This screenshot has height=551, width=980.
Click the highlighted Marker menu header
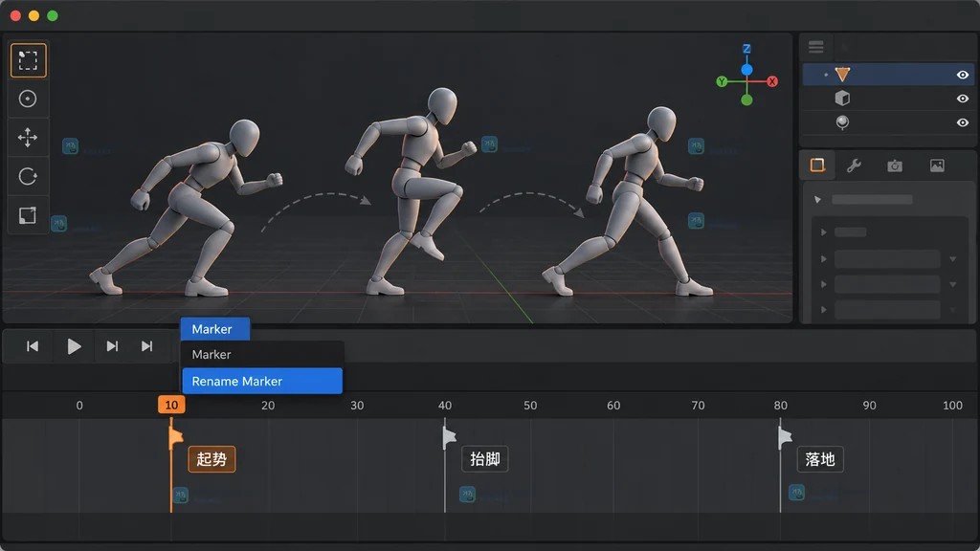pyautogui.click(x=215, y=329)
